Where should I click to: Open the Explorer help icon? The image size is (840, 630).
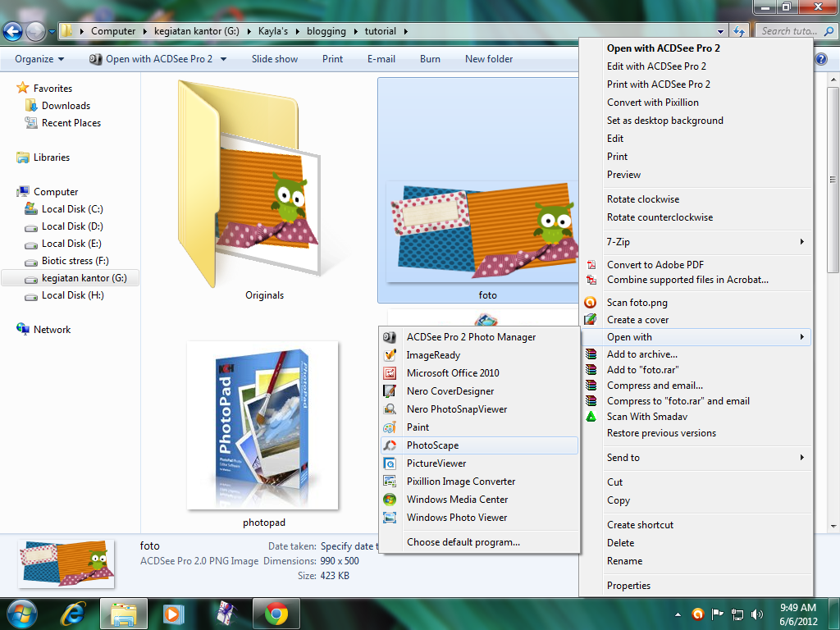(821, 59)
